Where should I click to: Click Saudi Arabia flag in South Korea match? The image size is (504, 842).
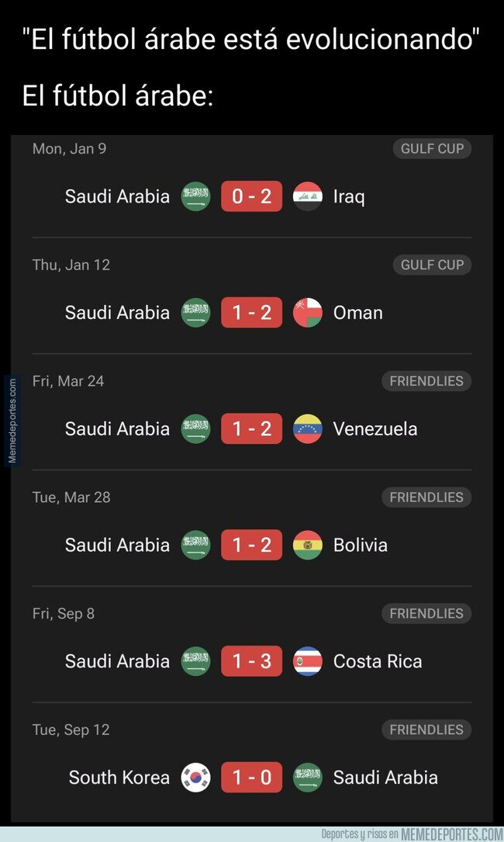click(308, 778)
